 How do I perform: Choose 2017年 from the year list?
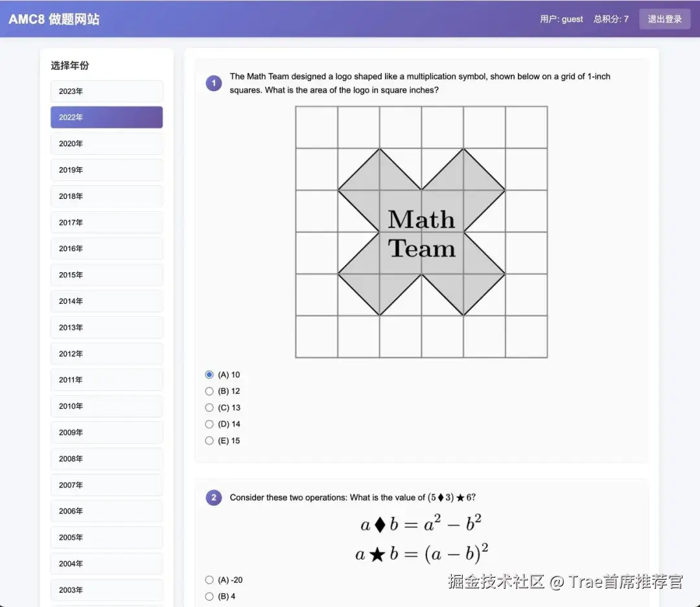(x=107, y=223)
